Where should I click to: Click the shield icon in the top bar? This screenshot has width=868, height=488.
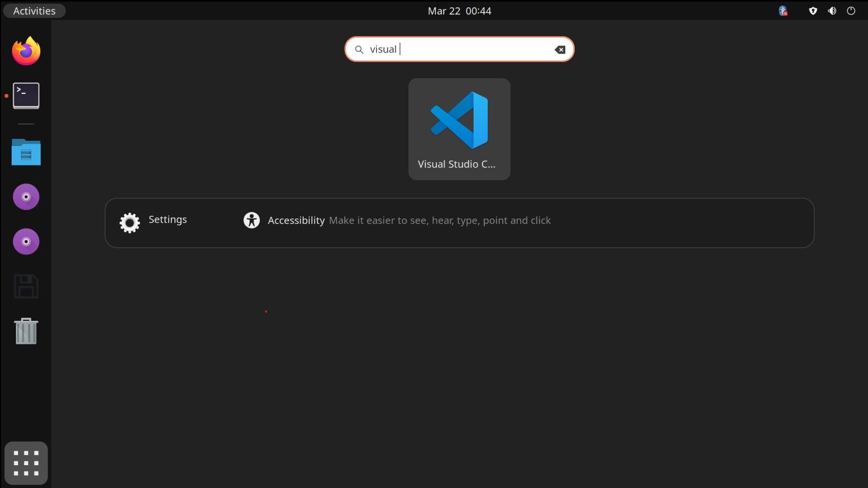click(812, 11)
